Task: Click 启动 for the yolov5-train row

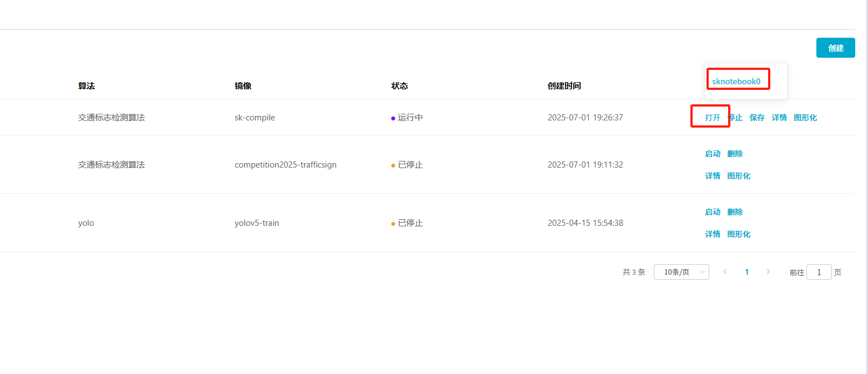Action: click(713, 212)
